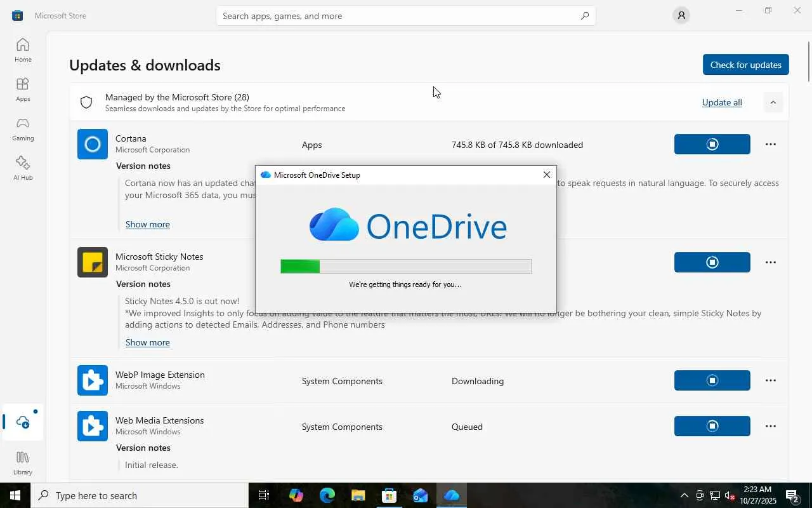The width and height of the screenshot is (812, 508).
Task: Click the user profile icon
Action: 681,15
